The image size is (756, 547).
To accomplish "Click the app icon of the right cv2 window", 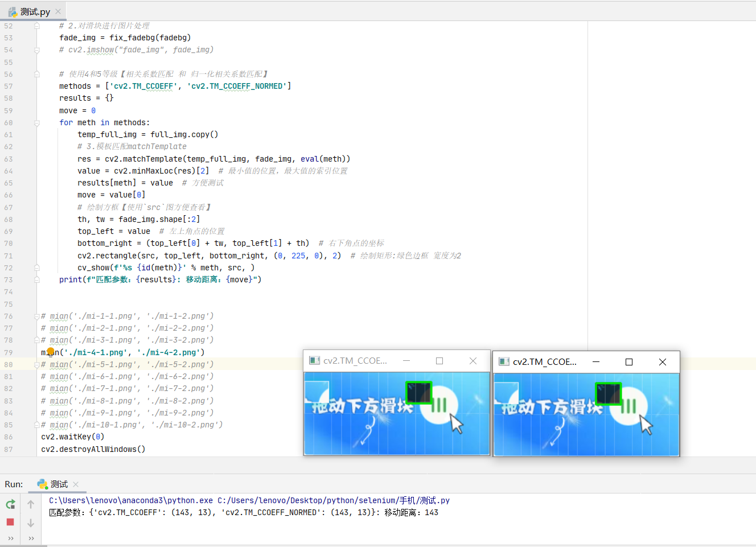I will click(x=504, y=361).
